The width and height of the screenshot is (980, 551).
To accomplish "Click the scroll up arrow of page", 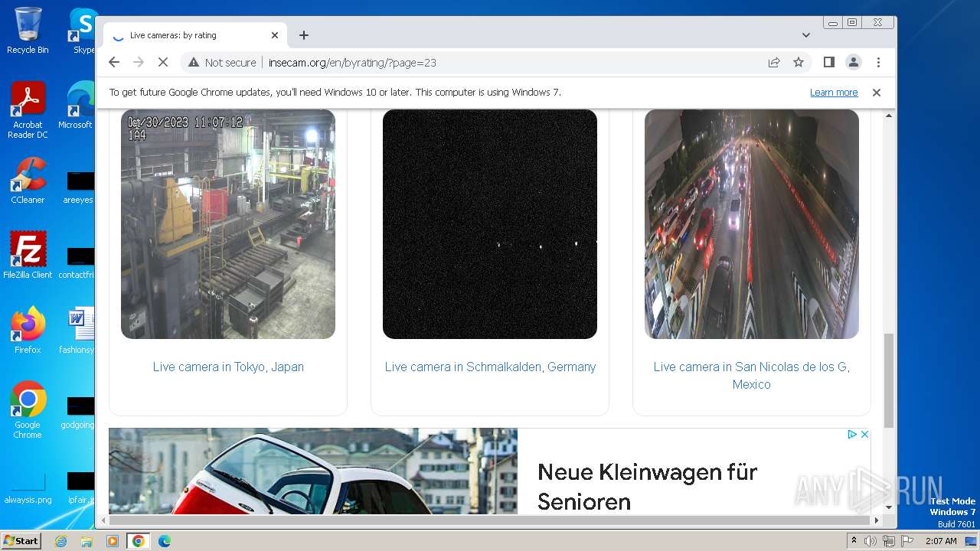I will pyautogui.click(x=889, y=116).
